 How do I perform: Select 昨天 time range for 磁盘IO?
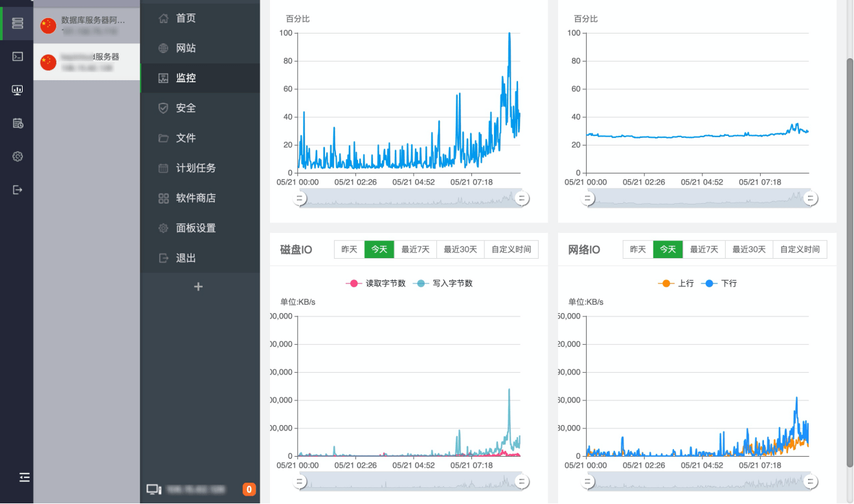349,249
